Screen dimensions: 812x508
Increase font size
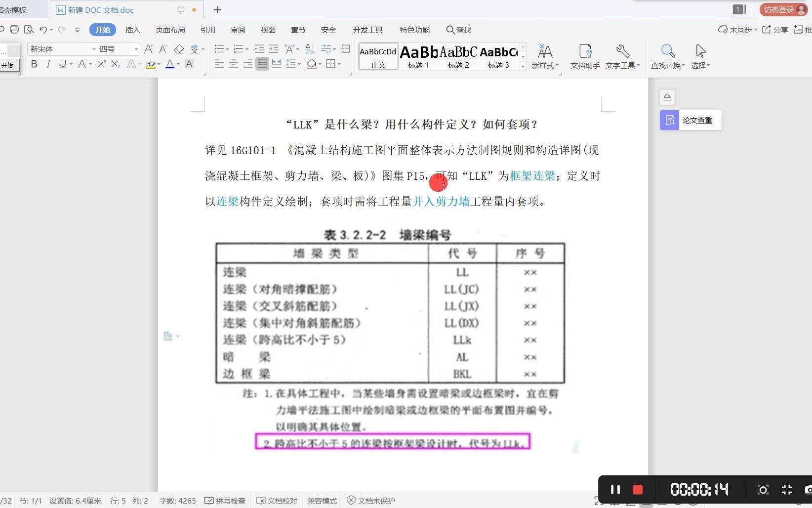click(x=149, y=49)
